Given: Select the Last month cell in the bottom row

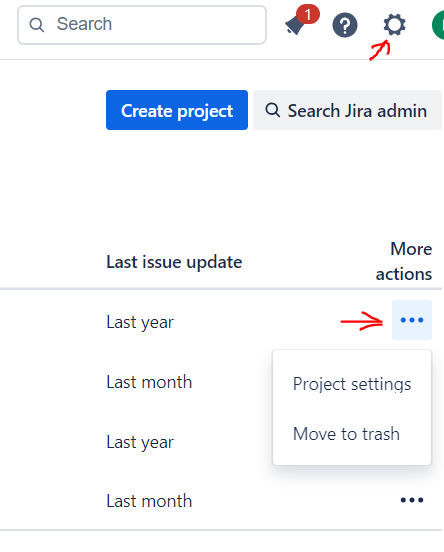Looking at the screenshot, I should [x=149, y=501].
